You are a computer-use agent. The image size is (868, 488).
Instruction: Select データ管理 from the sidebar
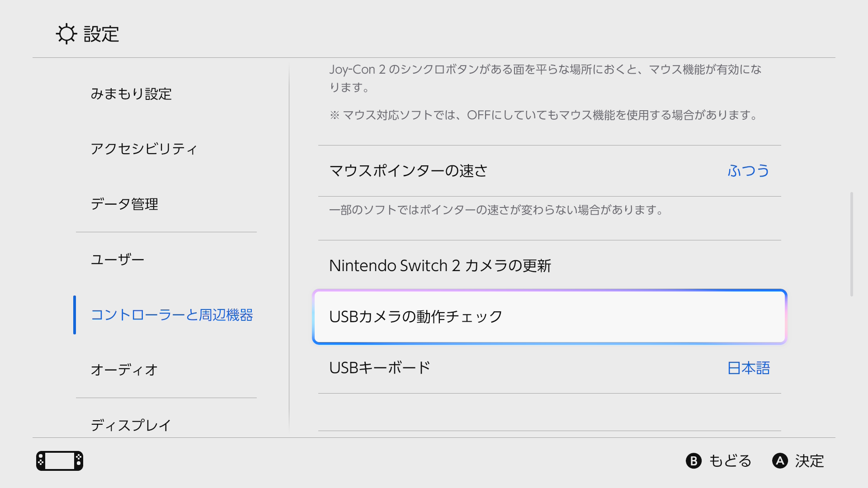coord(124,204)
